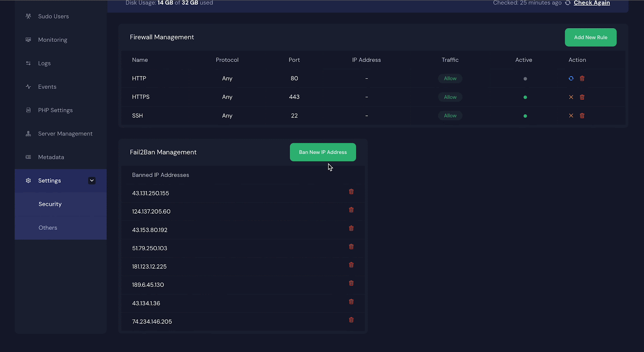Remove banned IP 124.137.205.60
Viewport: 644px width, 352px height.
tap(351, 210)
